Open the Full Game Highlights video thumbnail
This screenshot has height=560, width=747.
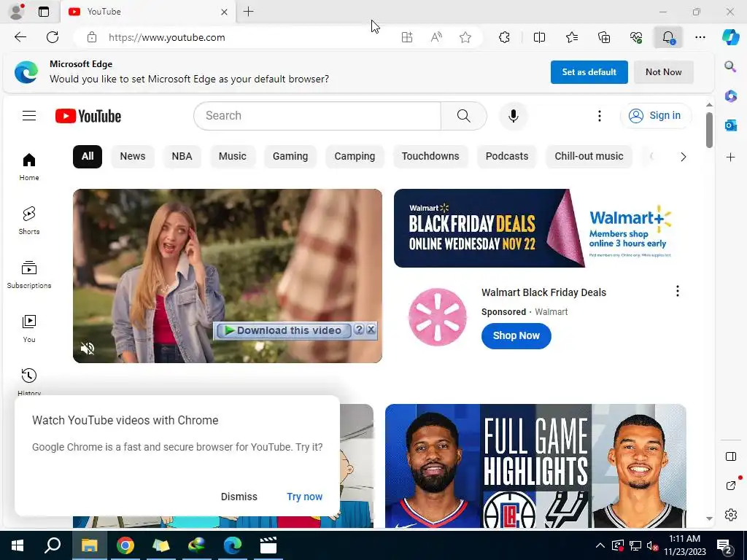535,466
